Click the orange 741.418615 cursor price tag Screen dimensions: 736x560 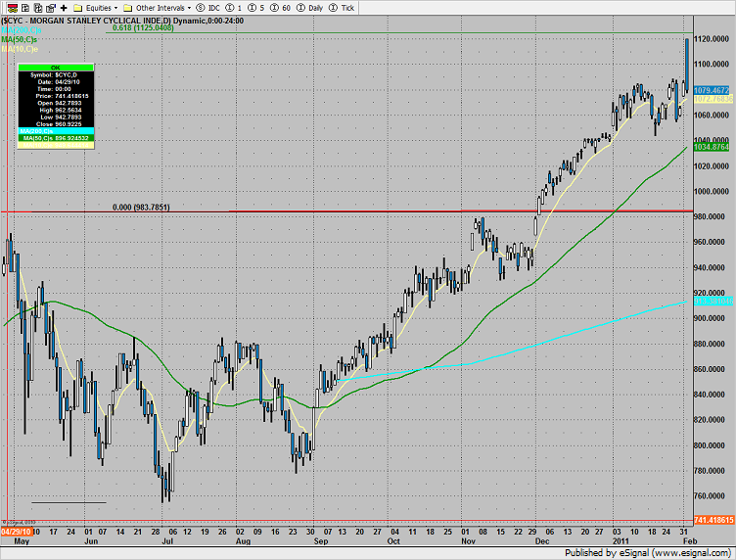pos(713,520)
